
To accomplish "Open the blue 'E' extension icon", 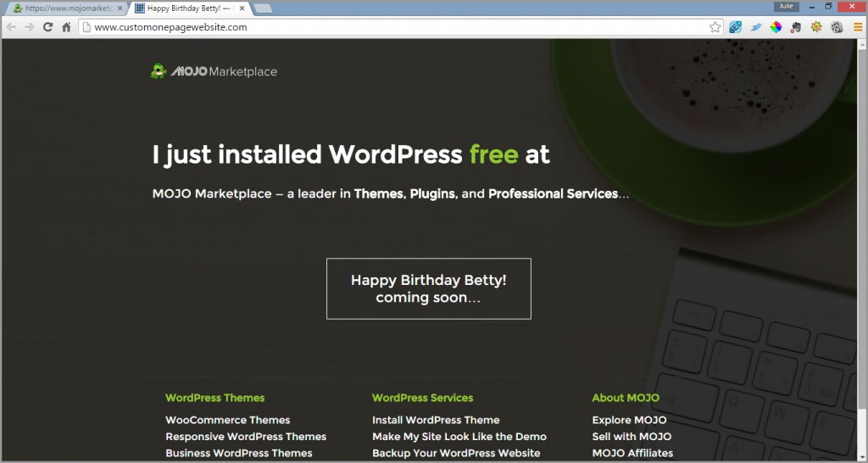I will click(735, 27).
